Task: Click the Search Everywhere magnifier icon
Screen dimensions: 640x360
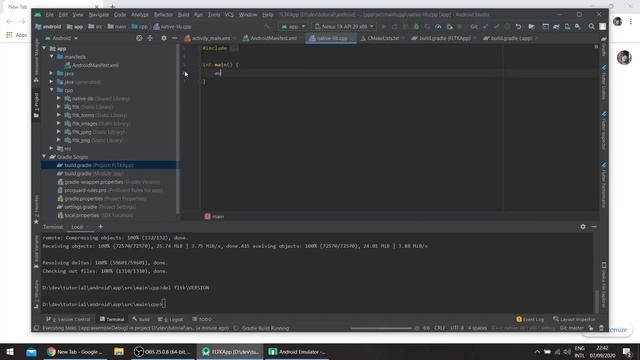Action: click(x=591, y=27)
